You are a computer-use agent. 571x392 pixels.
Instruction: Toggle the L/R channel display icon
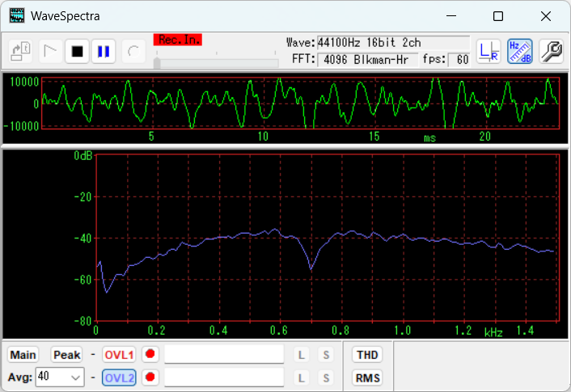[489, 51]
